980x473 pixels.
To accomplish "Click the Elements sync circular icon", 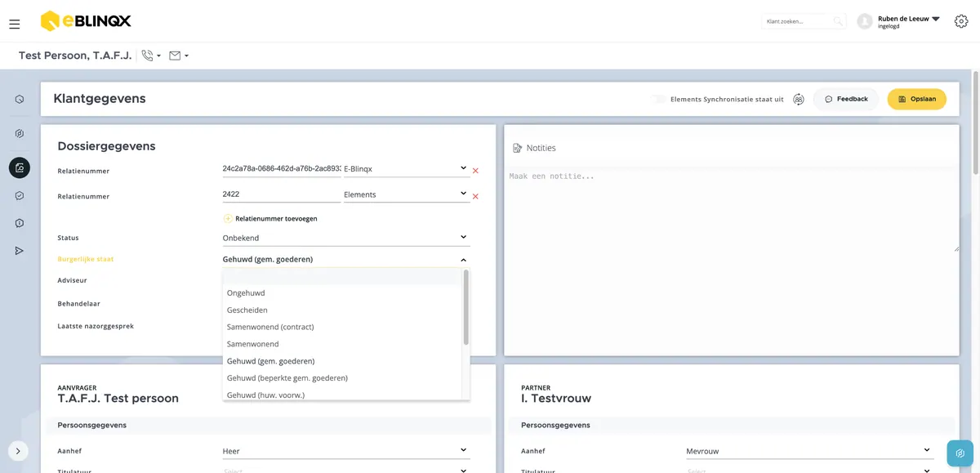I will 799,99.
